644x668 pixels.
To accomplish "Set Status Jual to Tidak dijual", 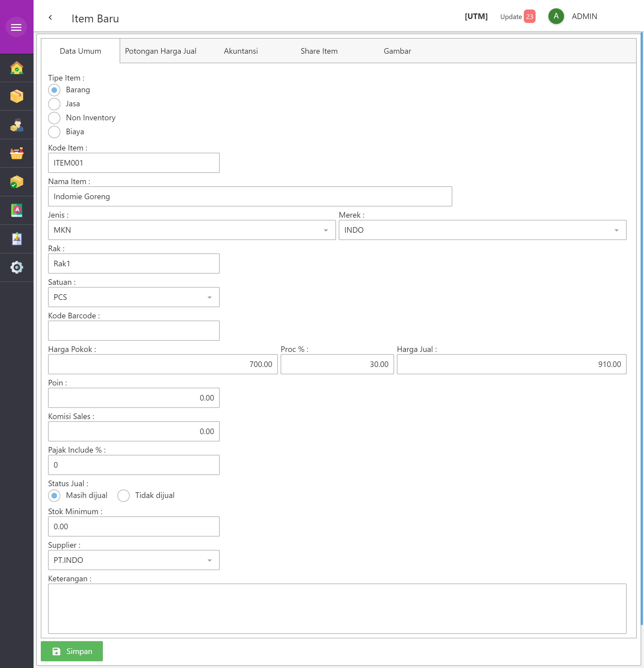I will pos(124,496).
